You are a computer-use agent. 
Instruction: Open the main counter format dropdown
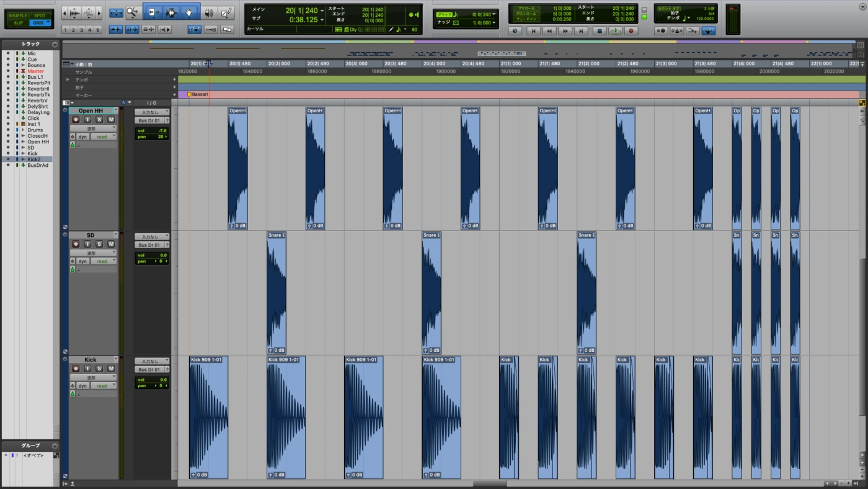[322, 11]
